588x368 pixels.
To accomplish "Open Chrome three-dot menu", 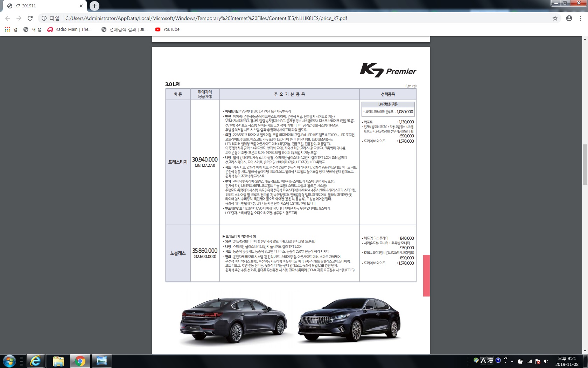I will pos(581,18).
